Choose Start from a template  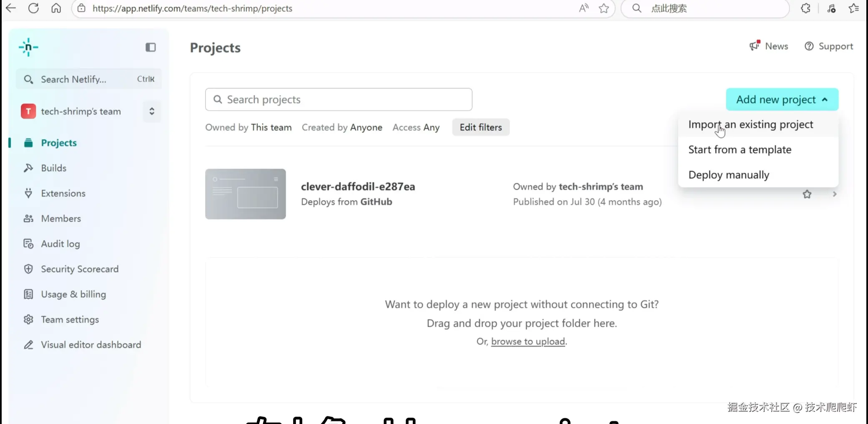click(x=740, y=149)
